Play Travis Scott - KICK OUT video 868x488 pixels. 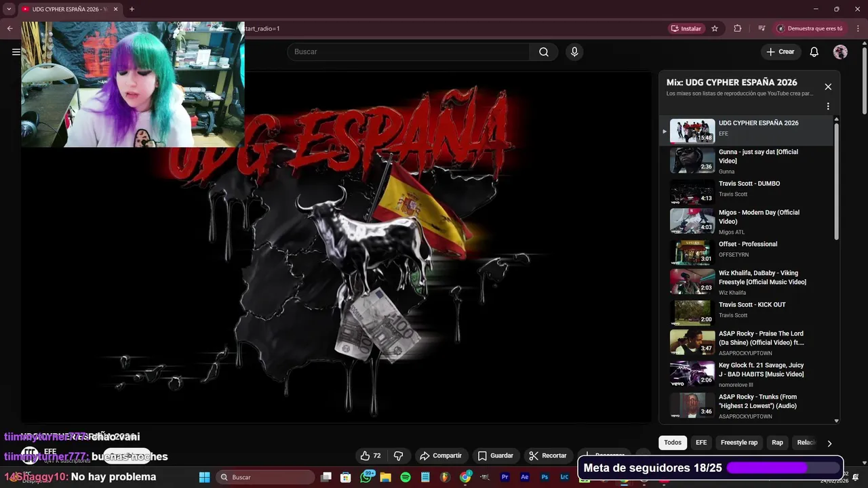tap(745, 312)
